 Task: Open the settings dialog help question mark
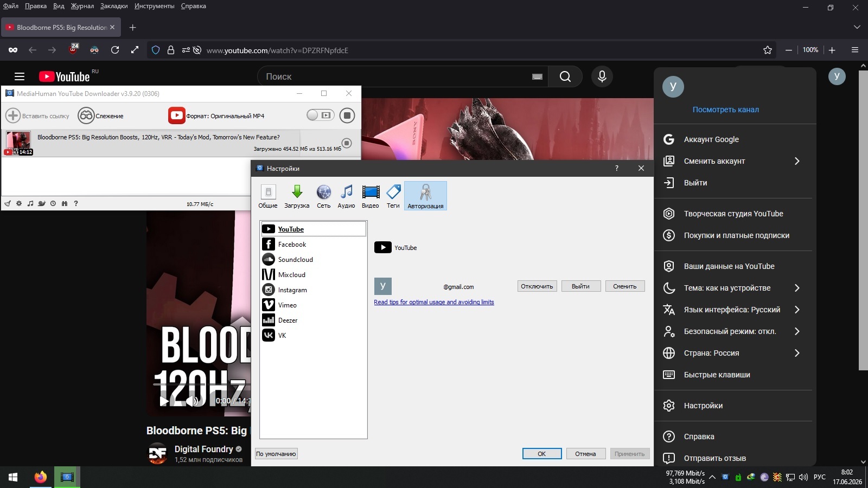click(x=616, y=168)
